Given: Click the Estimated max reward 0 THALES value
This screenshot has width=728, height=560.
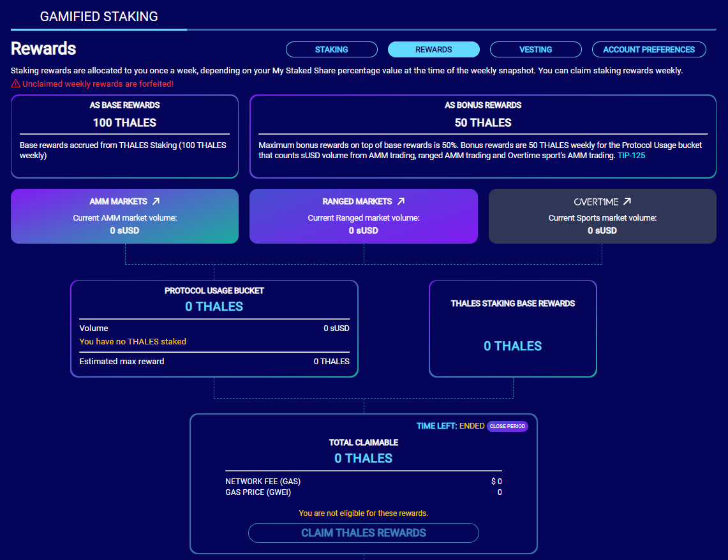Looking at the screenshot, I should coord(332,362).
